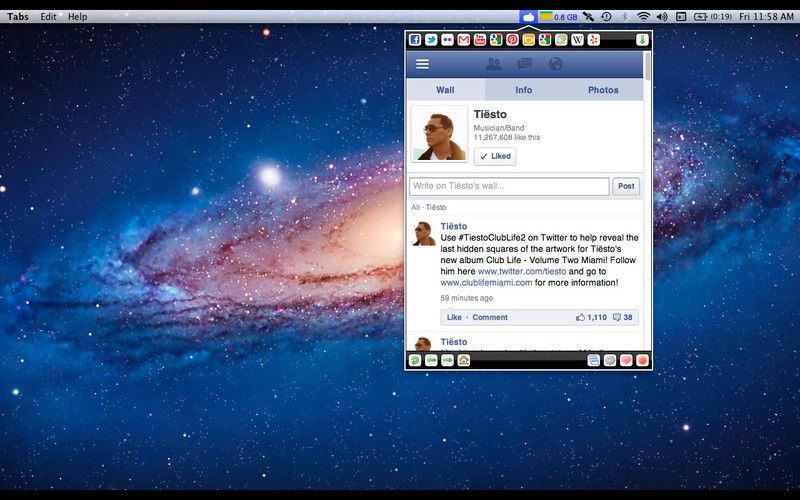This screenshot has height=500, width=800.
Task: Toggle the Liked button for Tiësto
Action: [495, 157]
